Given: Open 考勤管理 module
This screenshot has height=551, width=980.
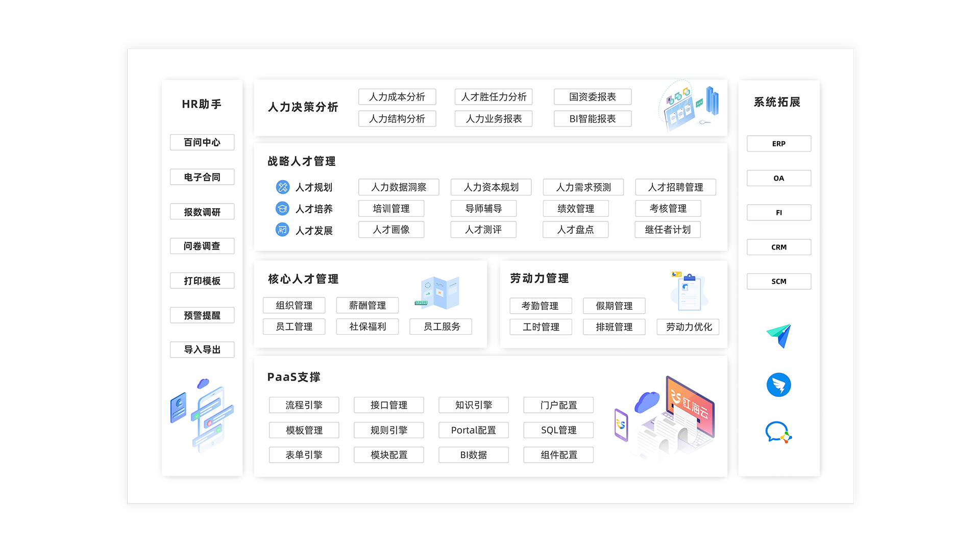Looking at the screenshot, I should pos(541,306).
